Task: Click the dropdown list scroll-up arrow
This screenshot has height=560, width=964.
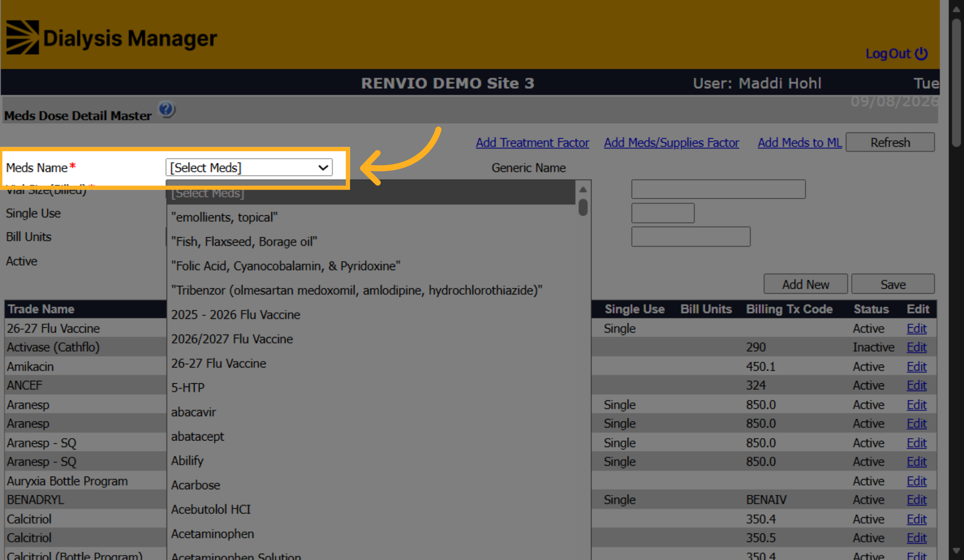Action: pyautogui.click(x=583, y=190)
